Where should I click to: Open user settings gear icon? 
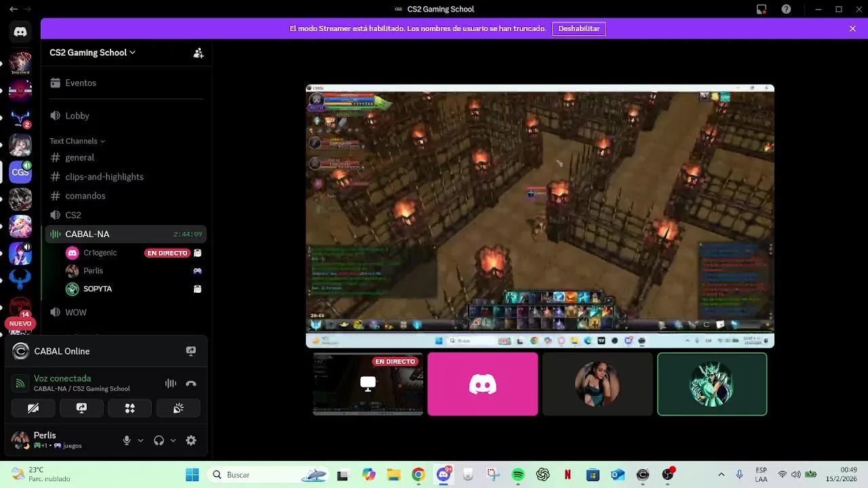[191, 441]
